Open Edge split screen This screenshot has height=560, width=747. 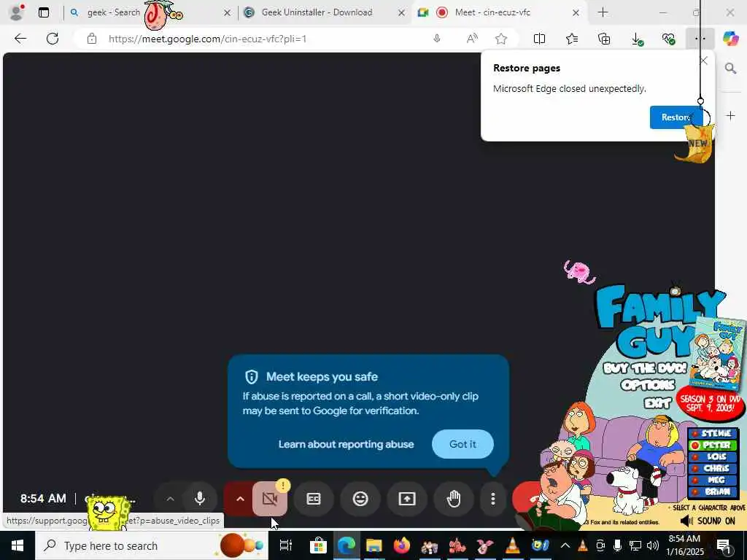point(539,39)
